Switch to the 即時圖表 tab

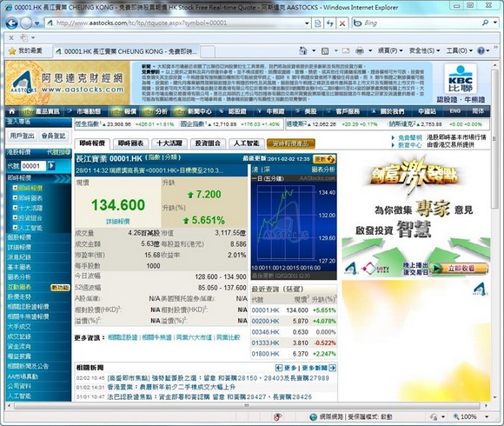130,143
